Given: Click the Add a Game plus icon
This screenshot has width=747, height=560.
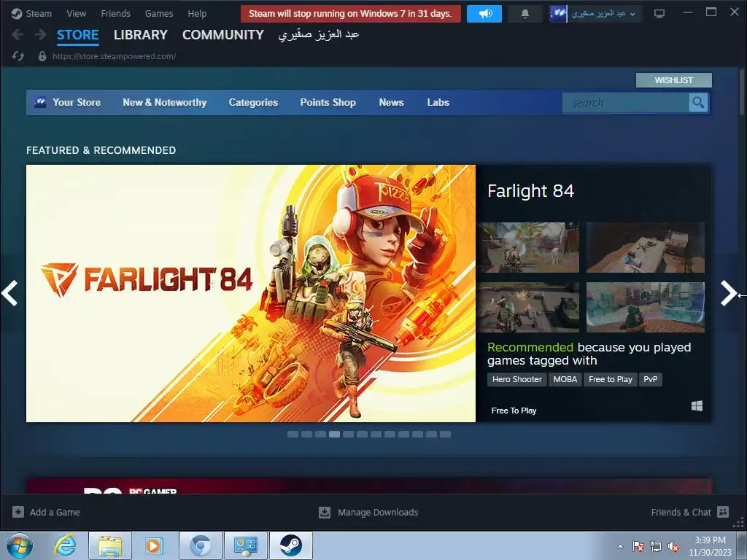Looking at the screenshot, I should tap(18, 512).
